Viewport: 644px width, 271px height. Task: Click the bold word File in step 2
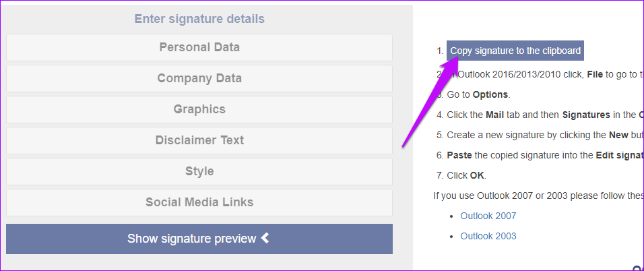(x=595, y=75)
